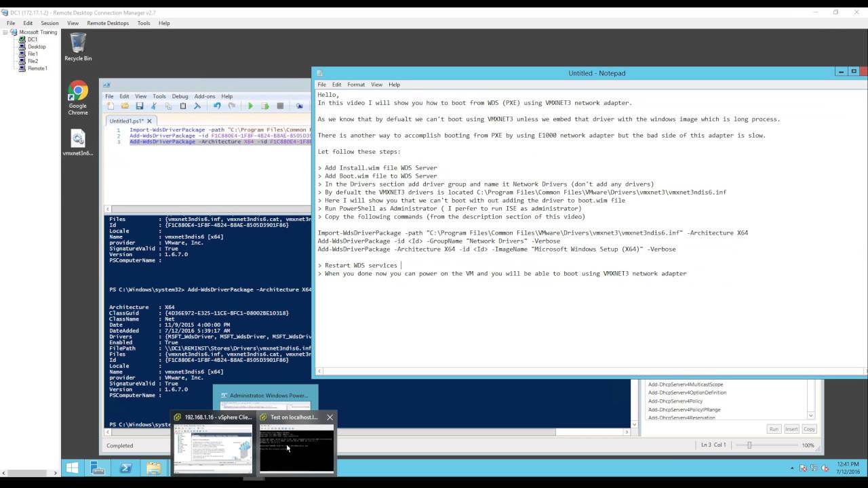Select Add-DhcpServerv4PolicyIPRange command

tap(684, 409)
